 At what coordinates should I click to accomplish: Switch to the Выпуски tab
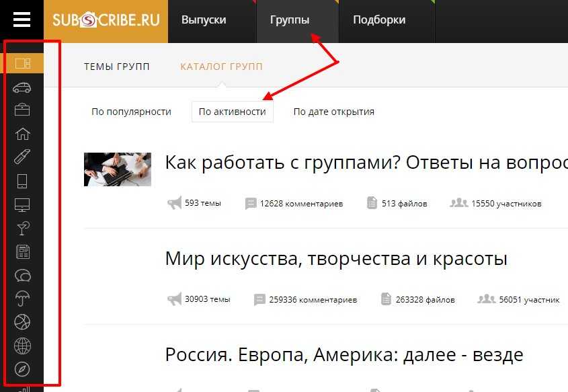click(x=204, y=20)
